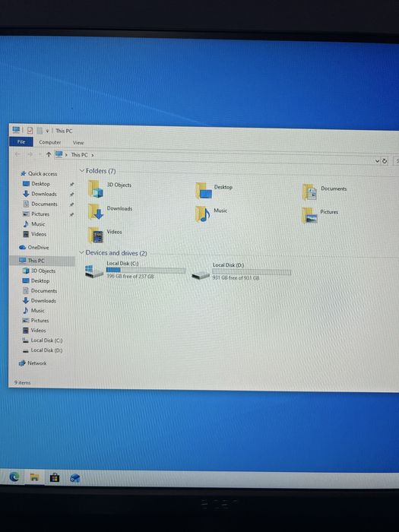Select Desktop under Quick access
Image resolution: width=399 pixels, height=532 pixels.
point(40,184)
